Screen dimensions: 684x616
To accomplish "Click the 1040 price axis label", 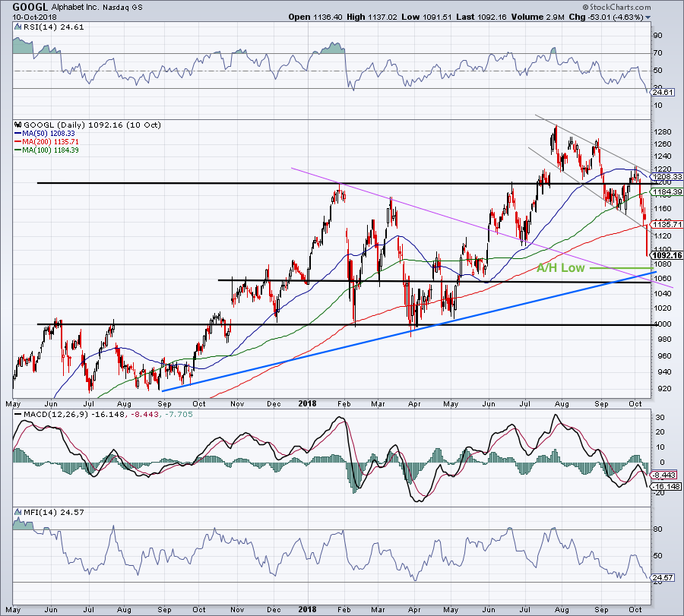I will point(662,293).
